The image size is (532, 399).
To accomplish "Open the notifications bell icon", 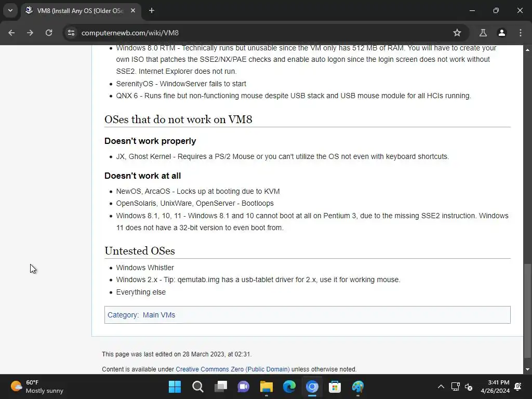I will point(518,387).
